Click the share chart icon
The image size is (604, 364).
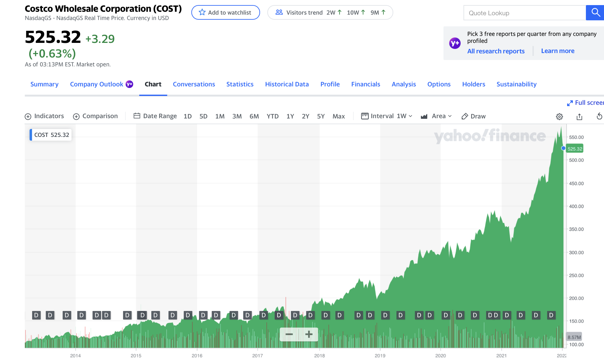[579, 117]
